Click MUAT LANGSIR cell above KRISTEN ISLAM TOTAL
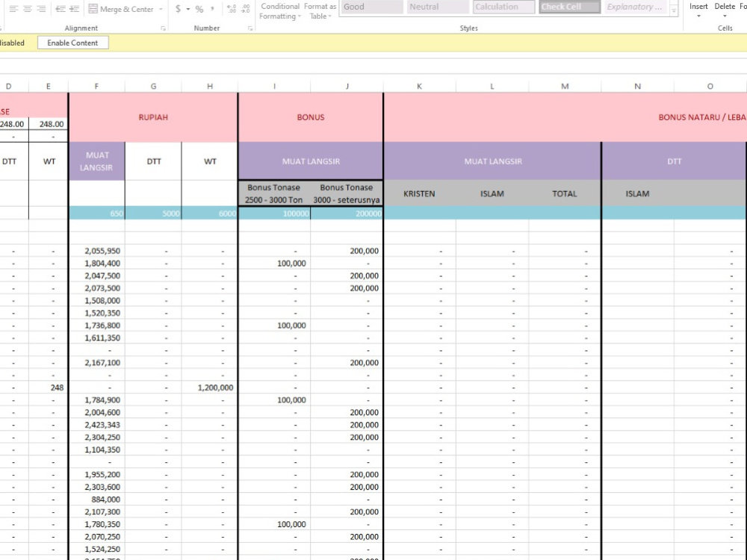Screen dimensions: 747x560 [x=492, y=161]
